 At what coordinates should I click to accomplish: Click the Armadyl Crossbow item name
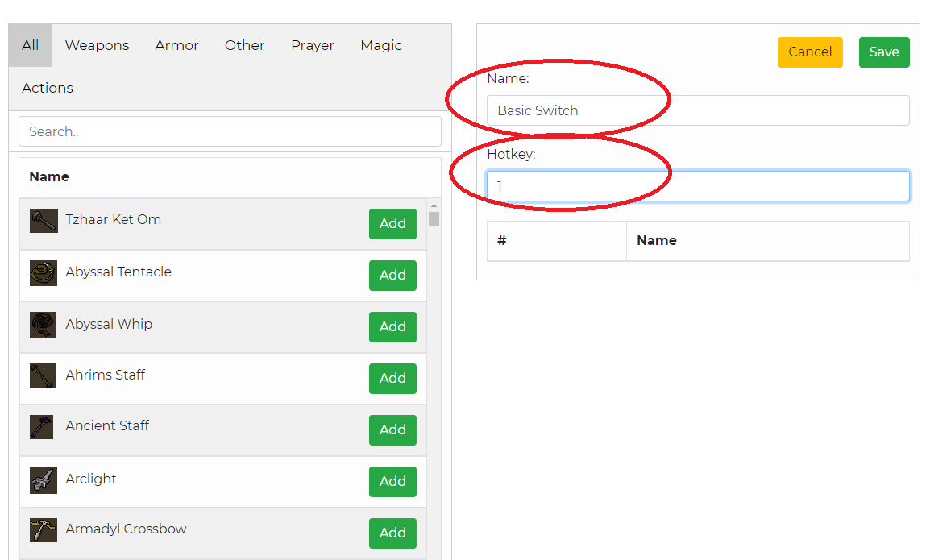[x=126, y=529]
